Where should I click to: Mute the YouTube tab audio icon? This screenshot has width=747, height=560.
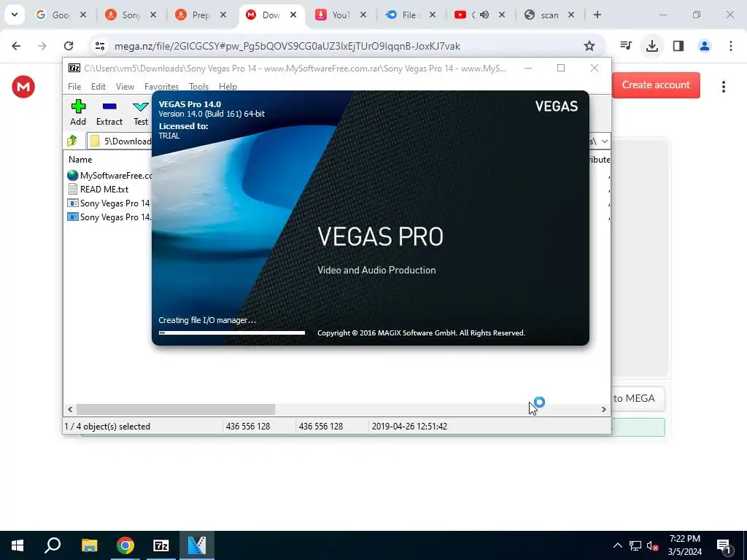[484, 15]
